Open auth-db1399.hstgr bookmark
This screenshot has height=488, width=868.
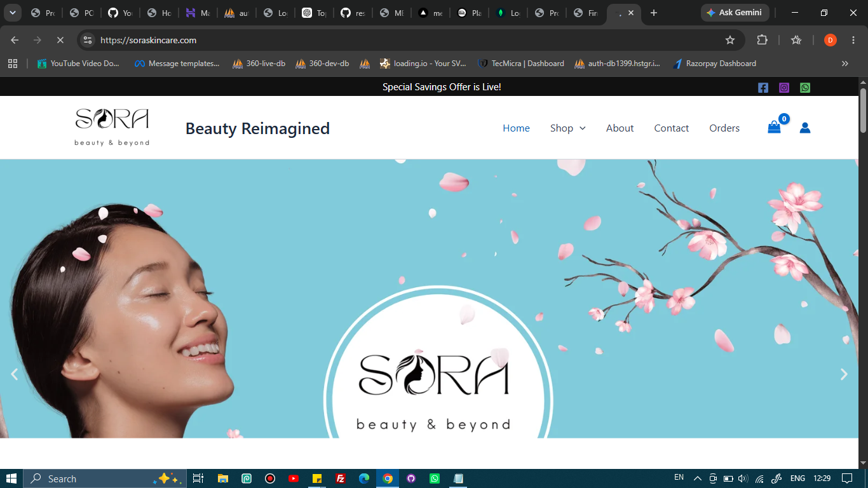tap(618, 64)
